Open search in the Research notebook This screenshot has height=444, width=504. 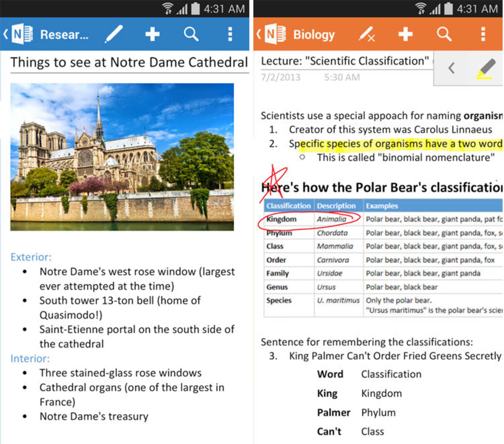[191, 34]
